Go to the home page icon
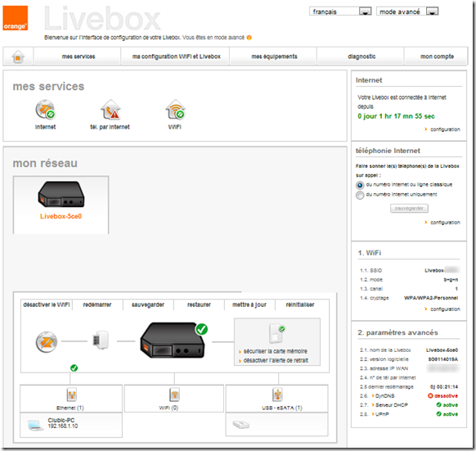 pyautogui.click(x=18, y=56)
